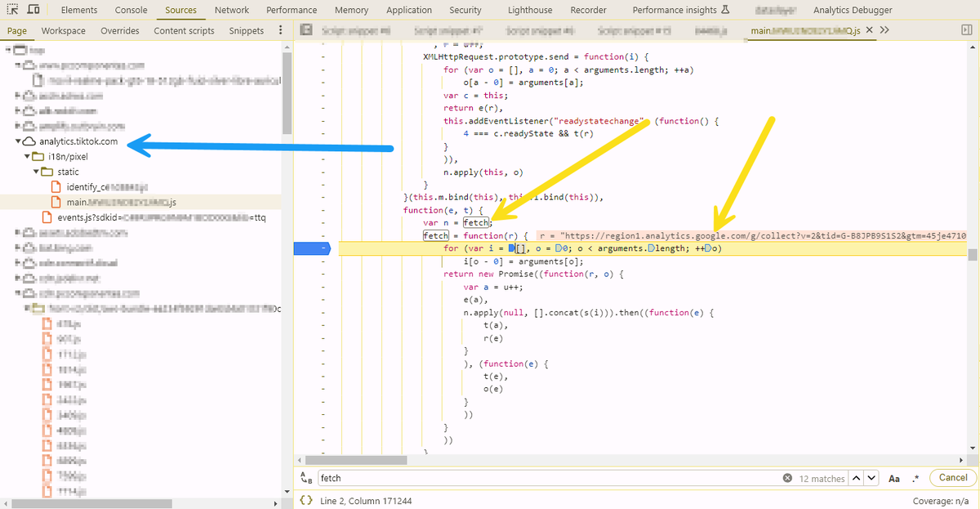
Task: Collapse the i18n/pixel folder
Action: (x=27, y=156)
